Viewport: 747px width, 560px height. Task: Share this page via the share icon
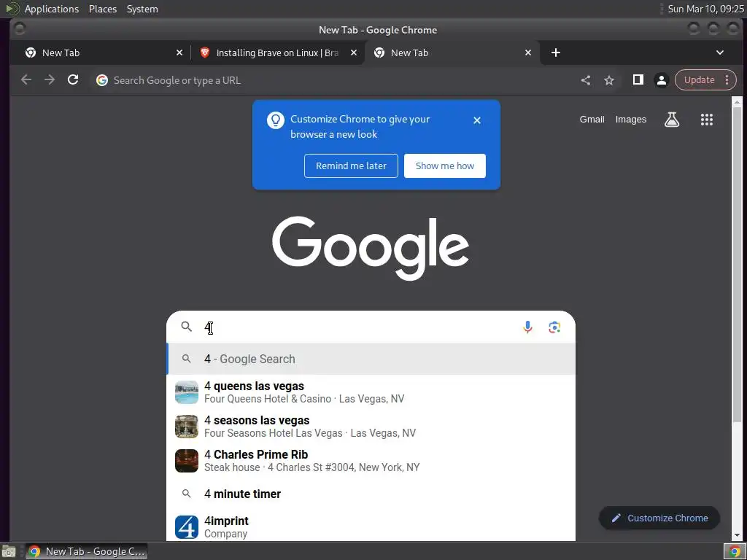click(586, 80)
